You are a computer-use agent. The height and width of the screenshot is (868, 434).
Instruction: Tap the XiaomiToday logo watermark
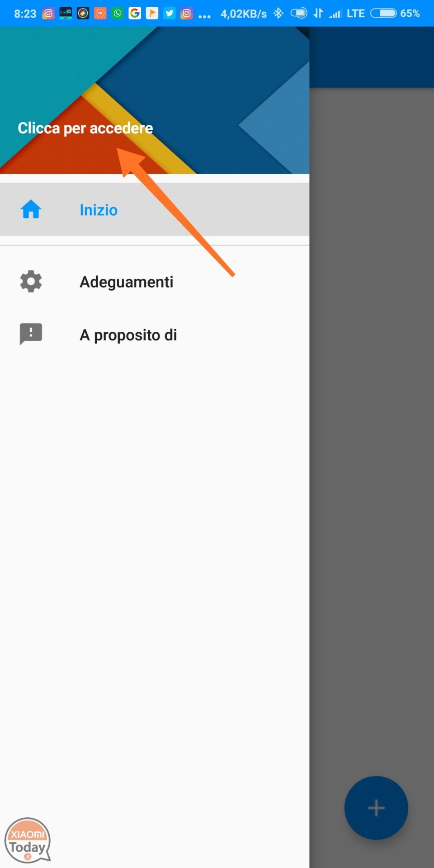point(28,840)
